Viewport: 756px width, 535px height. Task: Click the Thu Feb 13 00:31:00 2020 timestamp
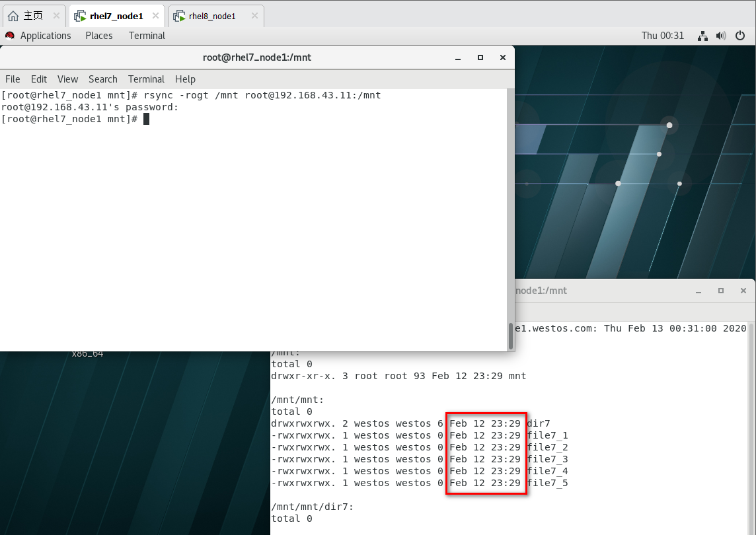675,328
